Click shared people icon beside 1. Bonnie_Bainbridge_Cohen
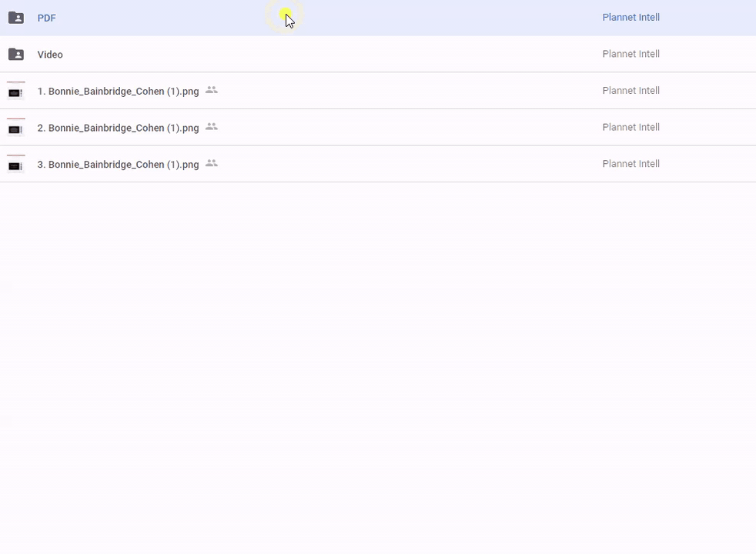This screenshot has height=554, width=756. (212, 90)
